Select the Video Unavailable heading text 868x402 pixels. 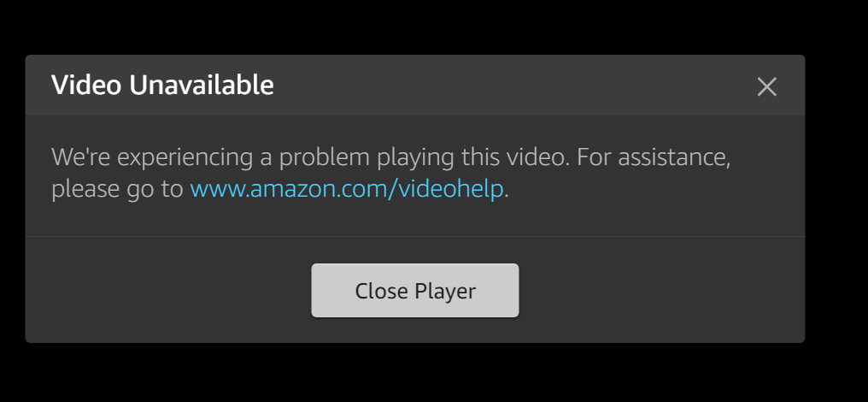tap(162, 86)
